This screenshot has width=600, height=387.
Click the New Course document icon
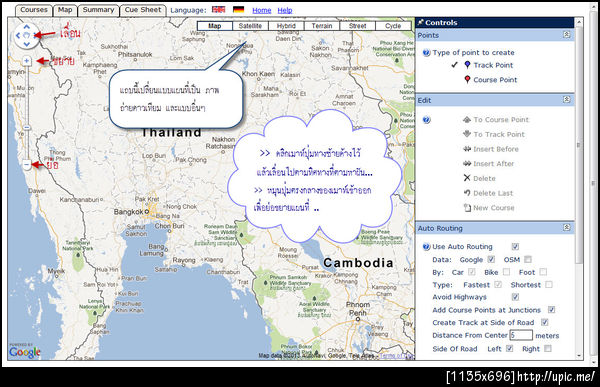coord(467,208)
